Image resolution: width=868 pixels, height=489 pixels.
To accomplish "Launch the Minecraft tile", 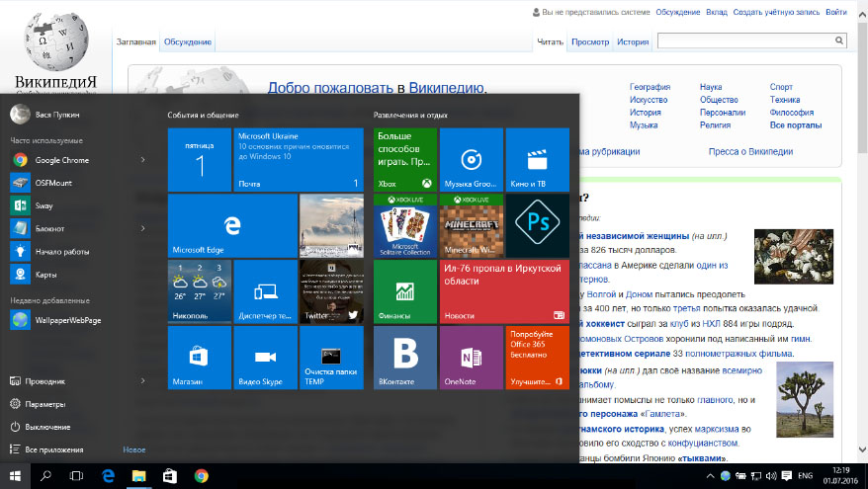I will pos(472,225).
